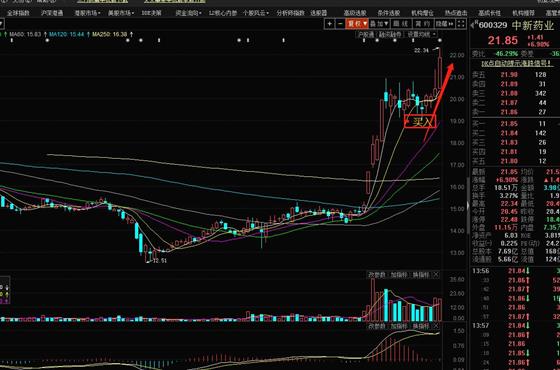Click the 涨停 22.48 value
Viewport: 560px width, 370px height.
[509, 220]
